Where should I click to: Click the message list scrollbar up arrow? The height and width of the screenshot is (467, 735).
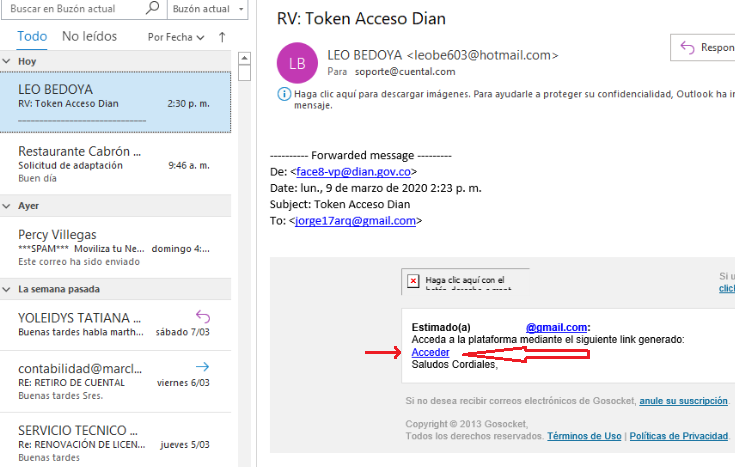click(244, 58)
